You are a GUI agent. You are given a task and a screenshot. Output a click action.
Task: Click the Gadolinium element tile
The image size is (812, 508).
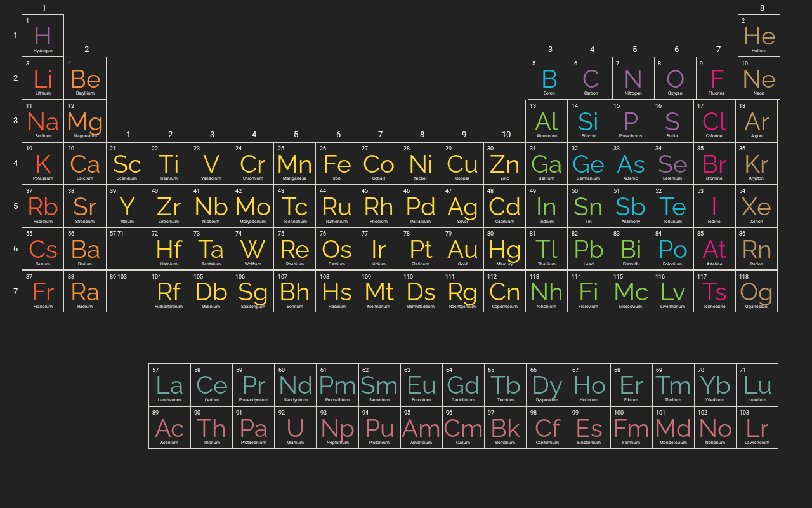(463, 385)
